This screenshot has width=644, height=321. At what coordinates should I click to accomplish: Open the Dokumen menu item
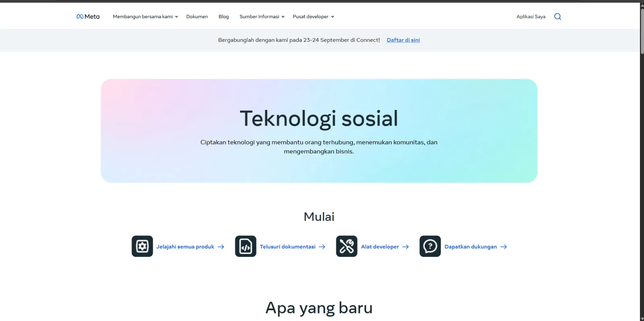click(197, 17)
